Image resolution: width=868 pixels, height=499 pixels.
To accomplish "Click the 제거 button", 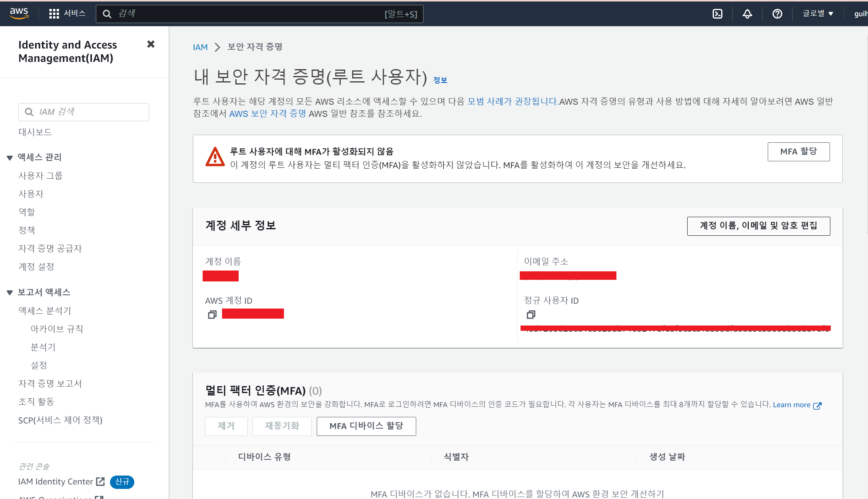I will [226, 426].
